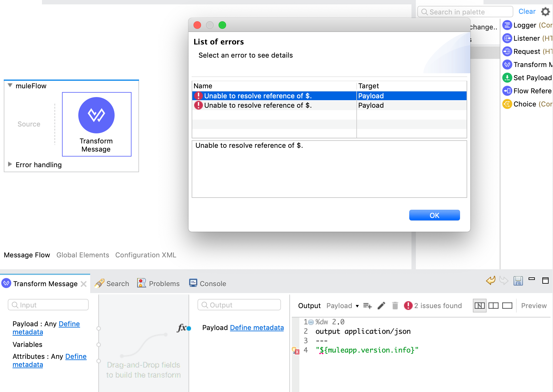The image size is (553, 392).
Task: Collapse the muleFlow disclosure triangle
Action: (x=10, y=85)
